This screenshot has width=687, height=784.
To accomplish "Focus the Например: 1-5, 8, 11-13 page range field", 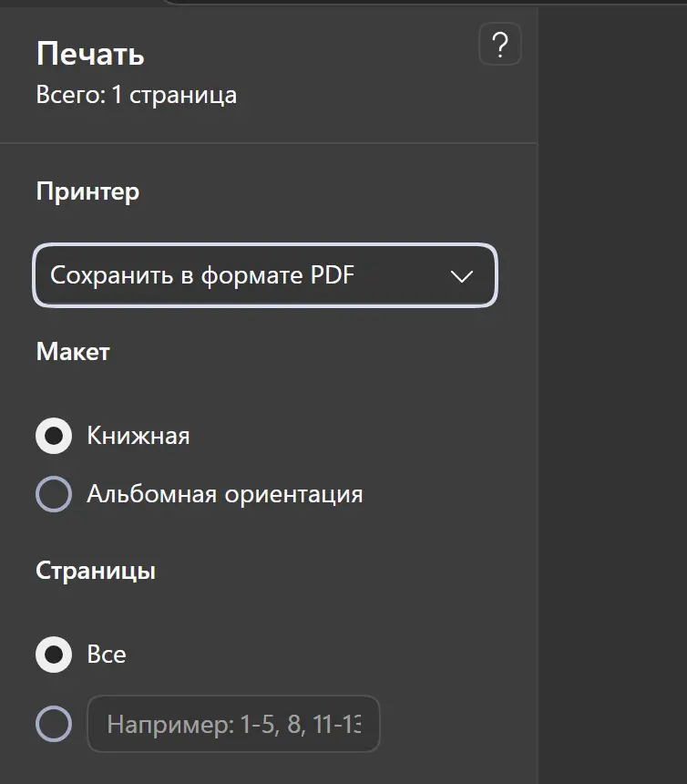I will pos(233,724).
